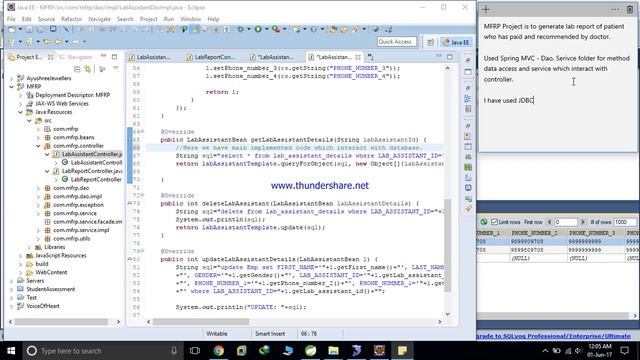Click the New file icon in Eclipse toolbar

(12, 29)
